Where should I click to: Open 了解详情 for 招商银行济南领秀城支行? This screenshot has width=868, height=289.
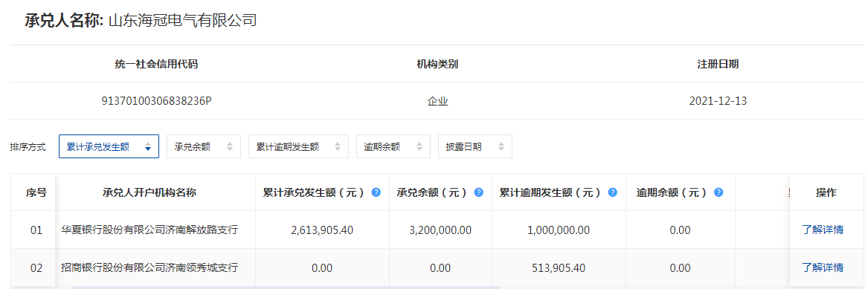pos(823,268)
